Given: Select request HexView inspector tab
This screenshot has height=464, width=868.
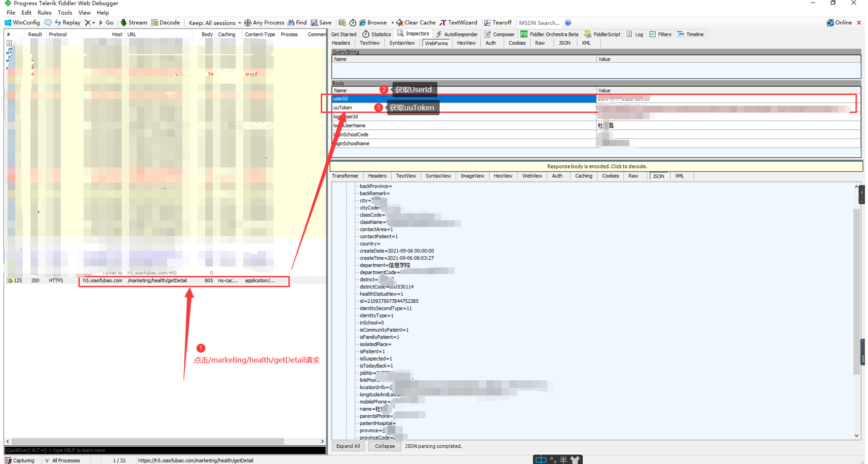Looking at the screenshot, I should [466, 43].
